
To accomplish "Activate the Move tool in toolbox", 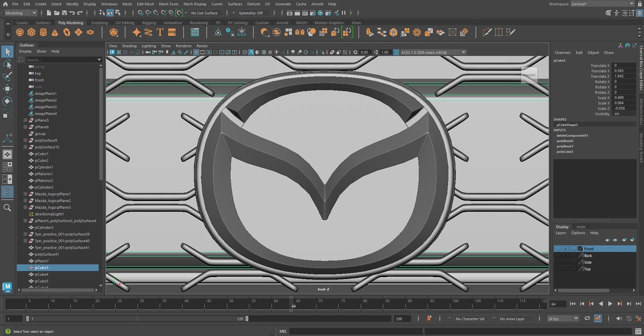I will (8, 88).
